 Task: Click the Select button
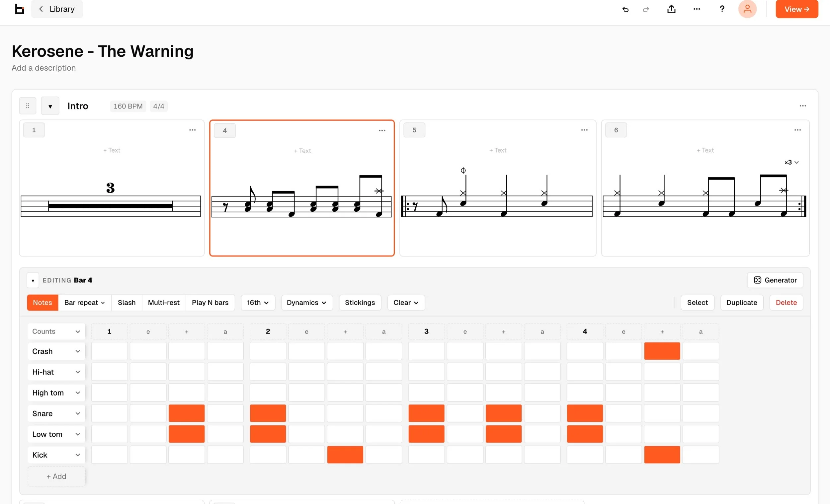(x=697, y=303)
